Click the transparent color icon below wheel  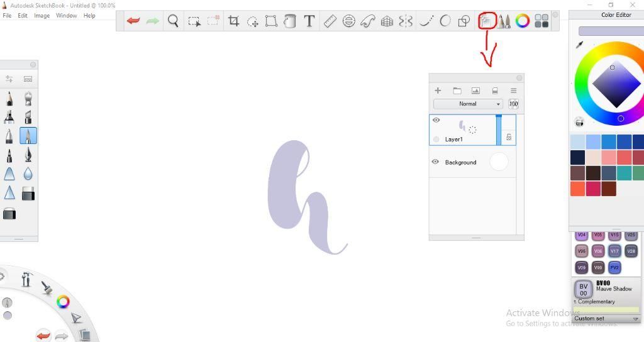click(x=579, y=121)
